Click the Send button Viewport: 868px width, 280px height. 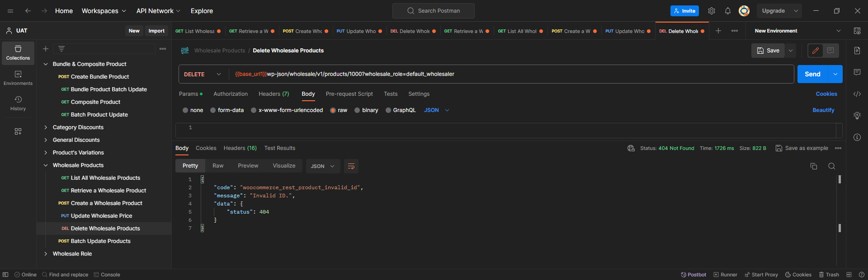pos(812,74)
